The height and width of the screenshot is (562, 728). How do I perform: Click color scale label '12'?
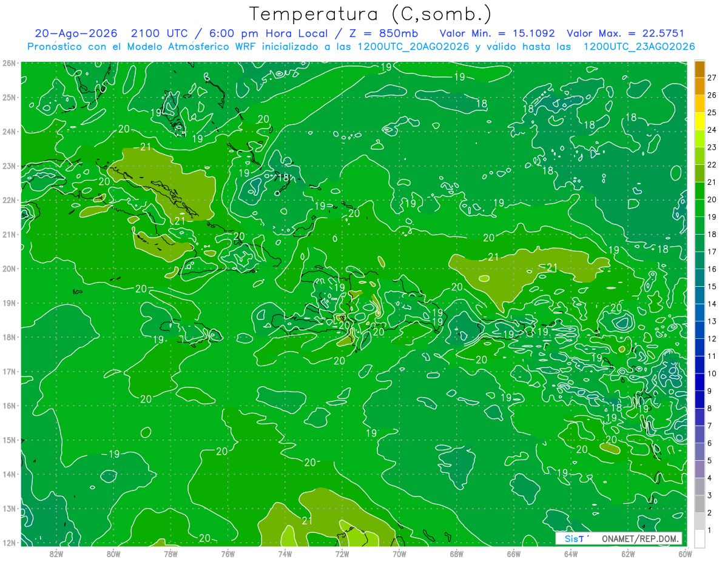click(x=712, y=338)
